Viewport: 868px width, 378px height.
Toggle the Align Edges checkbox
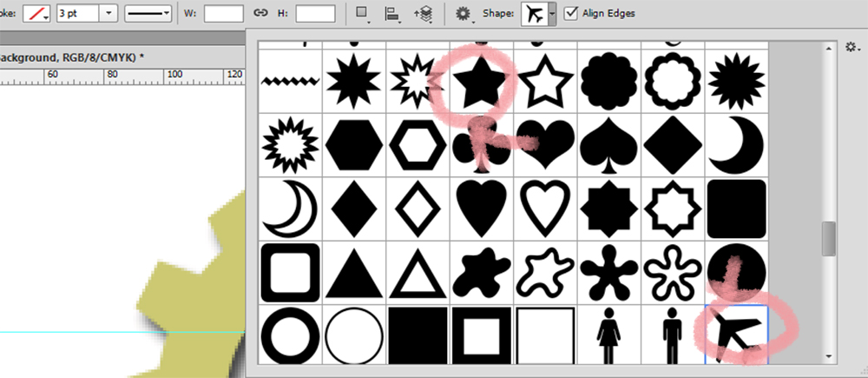click(571, 13)
